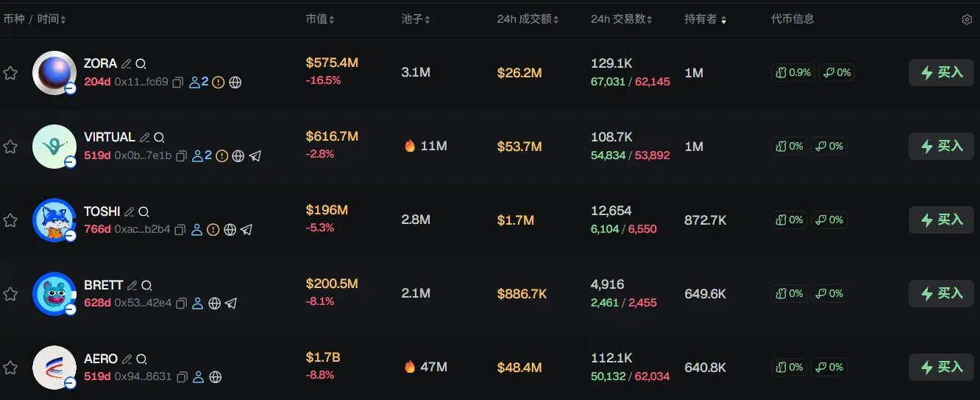Click the edit pencil next to VIRTUAL

pyautogui.click(x=145, y=138)
